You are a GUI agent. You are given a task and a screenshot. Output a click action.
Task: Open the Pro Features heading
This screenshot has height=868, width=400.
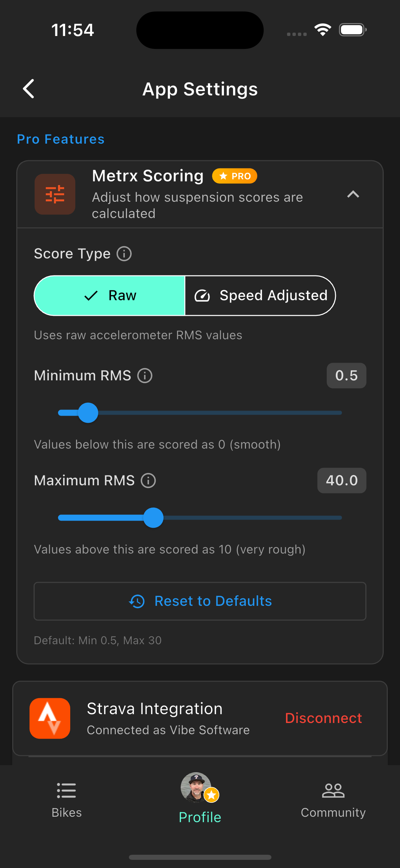(60, 139)
